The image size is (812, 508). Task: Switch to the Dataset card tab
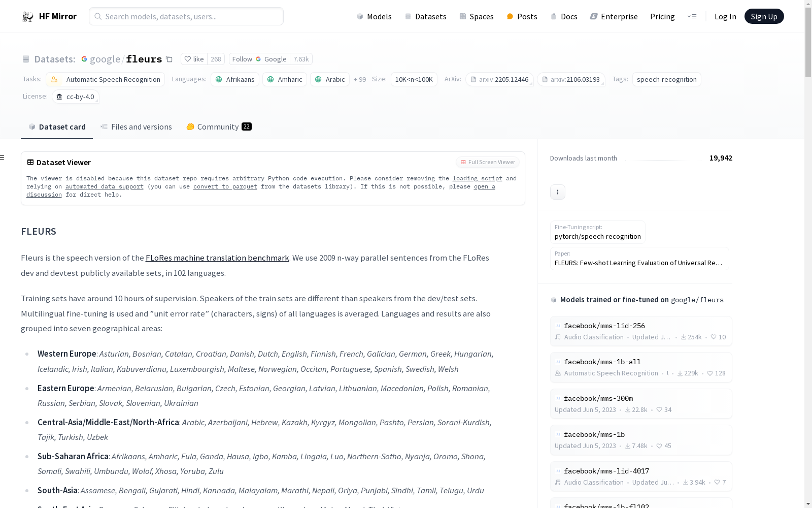(x=57, y=127)
